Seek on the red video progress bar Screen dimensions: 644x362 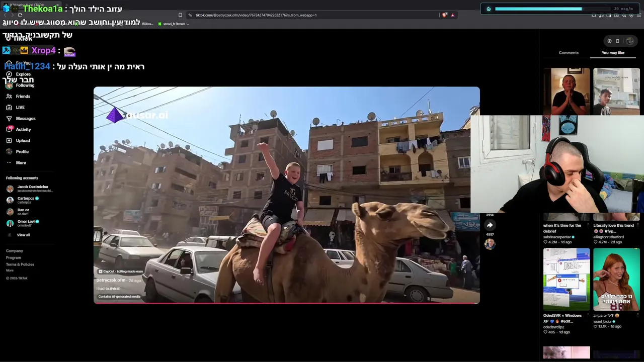(x=286, y=303)
